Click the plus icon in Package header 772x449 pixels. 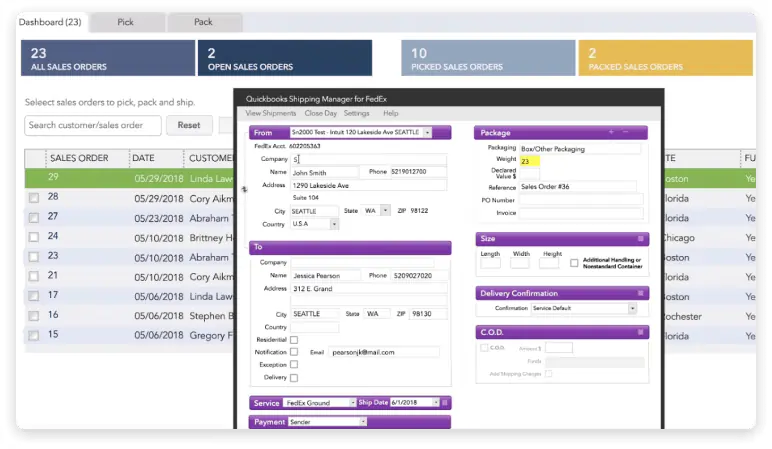coord(611,132)
